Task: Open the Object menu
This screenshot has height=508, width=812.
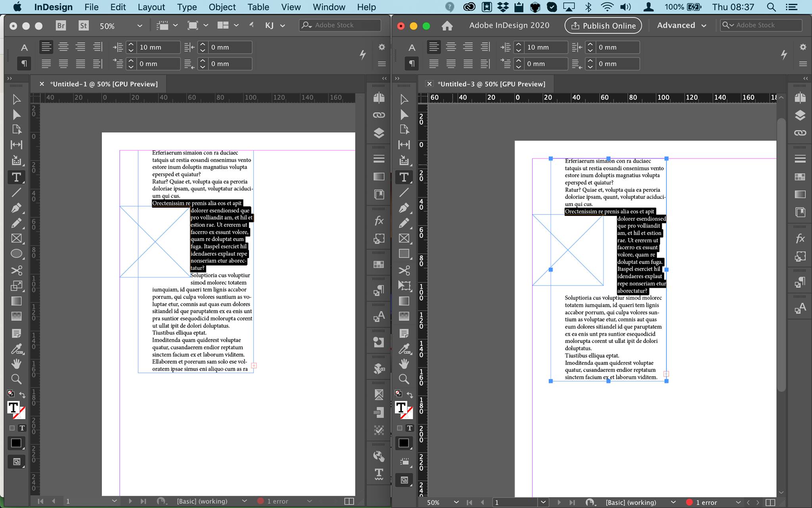Action: coord(222,7)
